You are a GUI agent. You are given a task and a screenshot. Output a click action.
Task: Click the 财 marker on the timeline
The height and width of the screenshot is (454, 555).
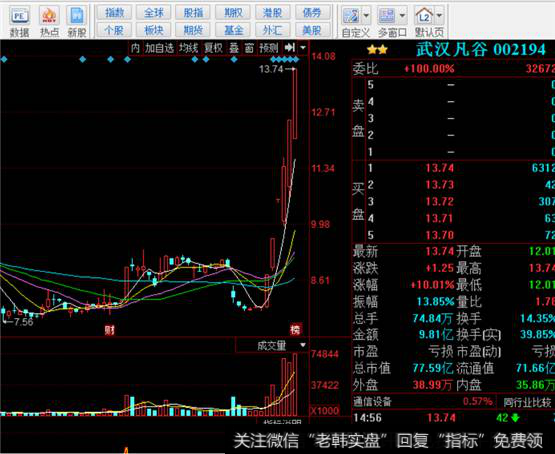109,330
